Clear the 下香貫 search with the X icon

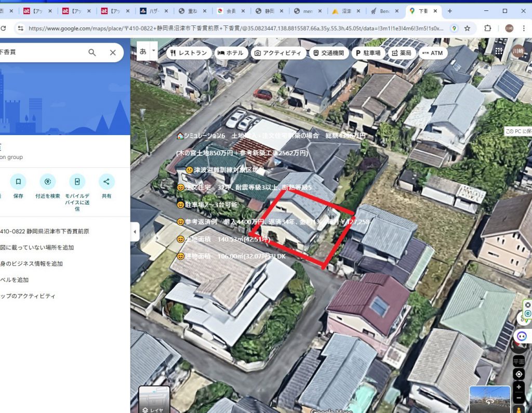pyautogui.click(x=113, y=52)
